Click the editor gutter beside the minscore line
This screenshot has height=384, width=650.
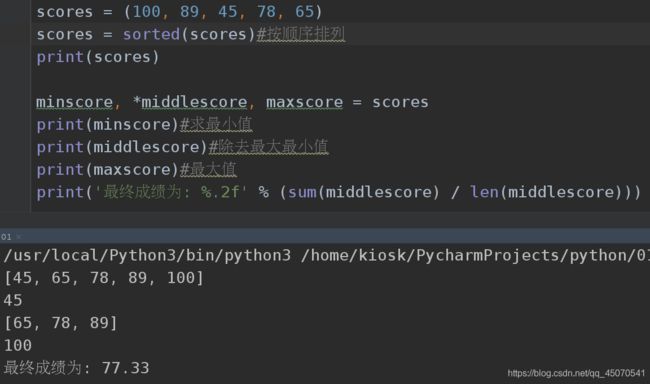(x=15, y=102)
